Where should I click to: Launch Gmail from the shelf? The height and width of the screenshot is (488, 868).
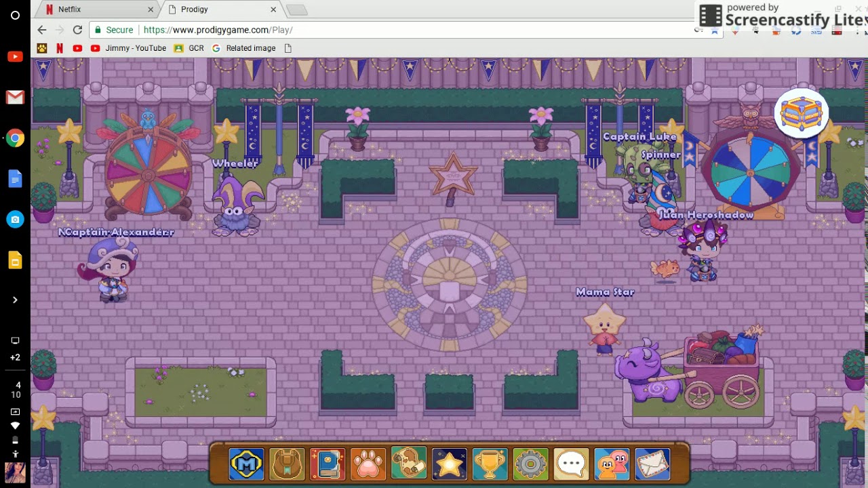(15, 98)
